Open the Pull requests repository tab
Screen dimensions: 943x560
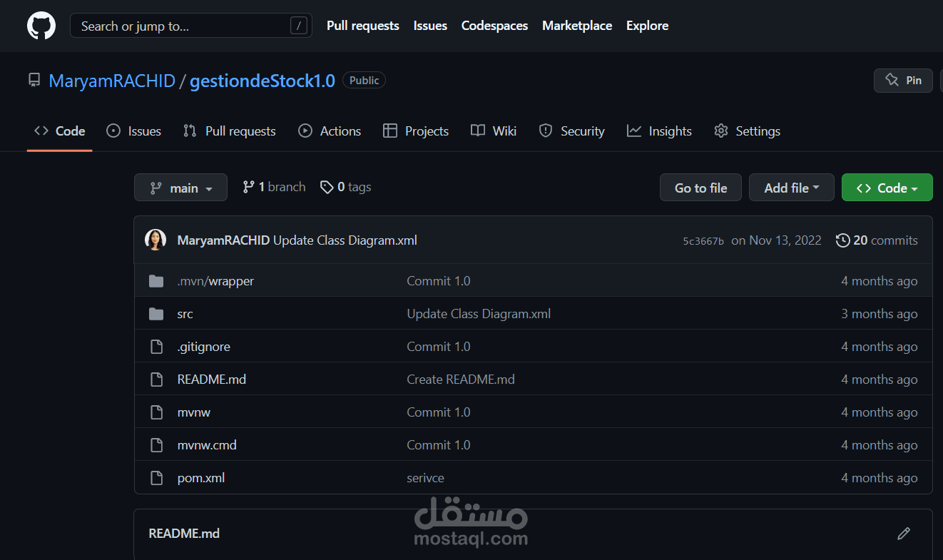[230, 131]
